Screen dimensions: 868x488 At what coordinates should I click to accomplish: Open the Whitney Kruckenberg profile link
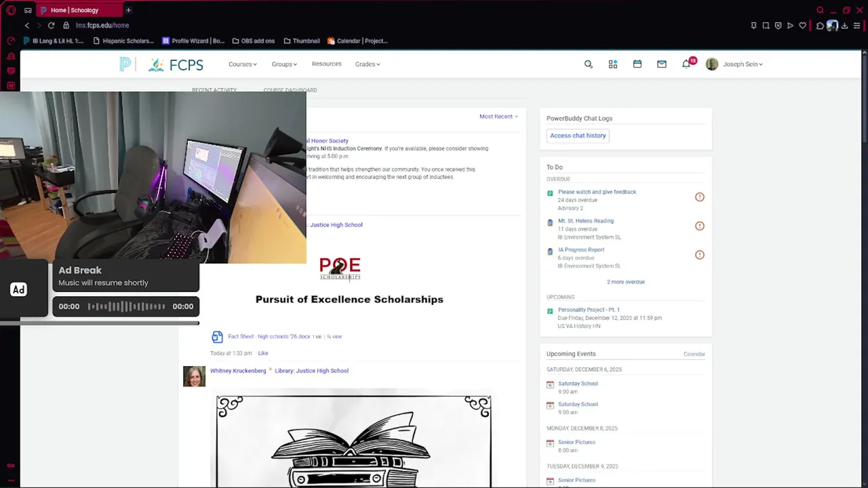coord(238,371)
